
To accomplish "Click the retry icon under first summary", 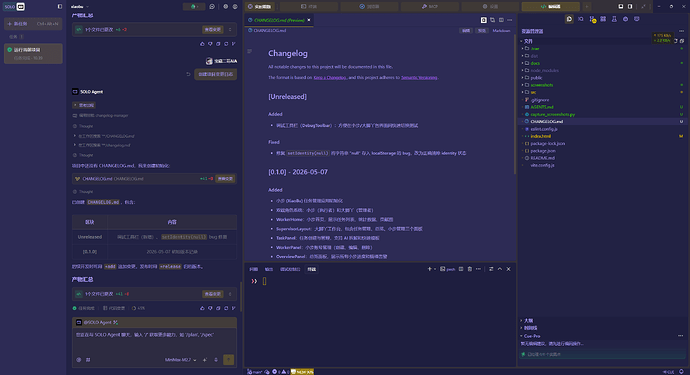I will [226, 44].
